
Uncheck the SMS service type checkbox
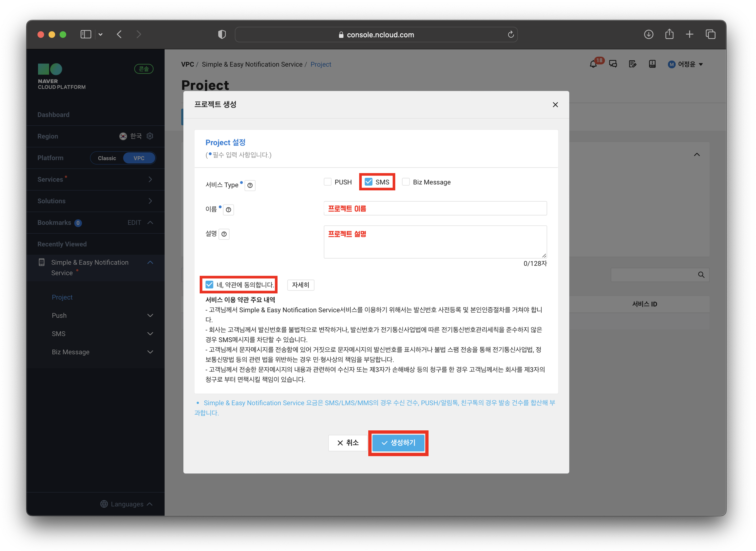click(368, 182)
